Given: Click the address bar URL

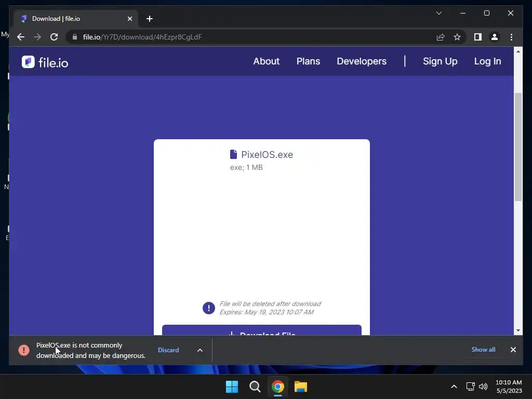Looking at the screenshot, I should click(142, 37).
